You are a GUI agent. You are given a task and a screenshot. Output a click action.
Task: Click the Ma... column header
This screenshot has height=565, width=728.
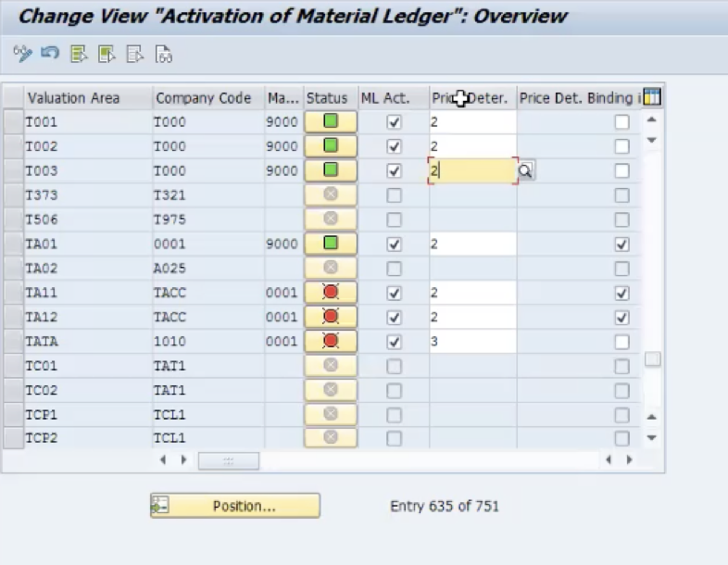pos(283,98)
